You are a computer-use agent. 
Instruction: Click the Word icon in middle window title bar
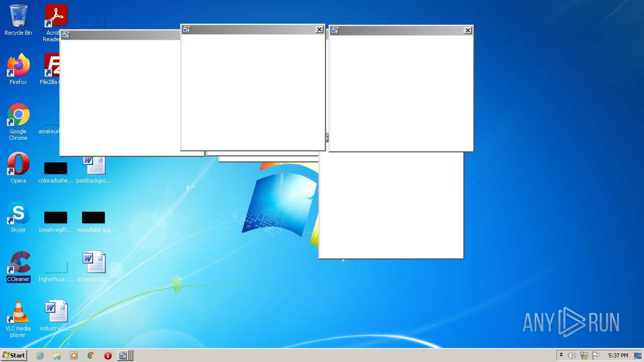(186, 30)
